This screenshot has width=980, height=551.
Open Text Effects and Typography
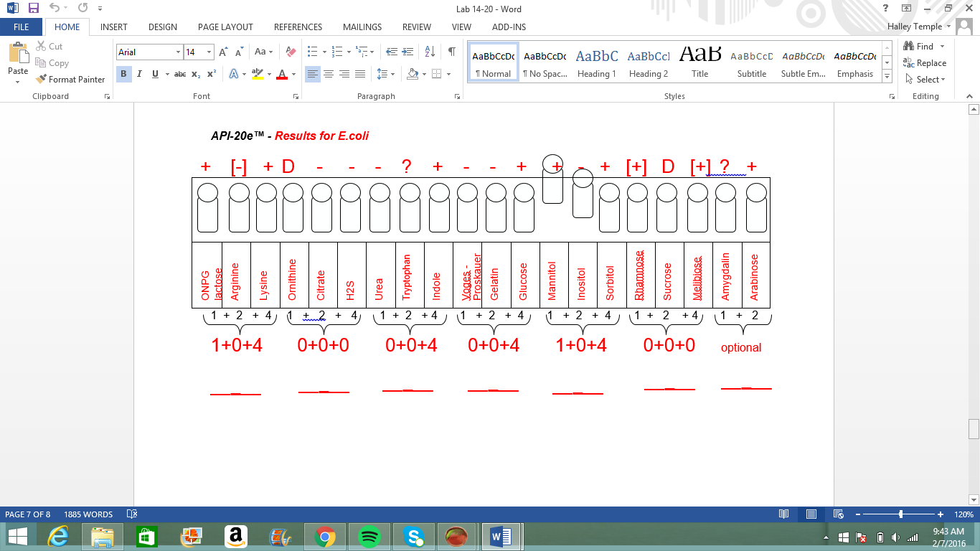(x=234, y=74)
